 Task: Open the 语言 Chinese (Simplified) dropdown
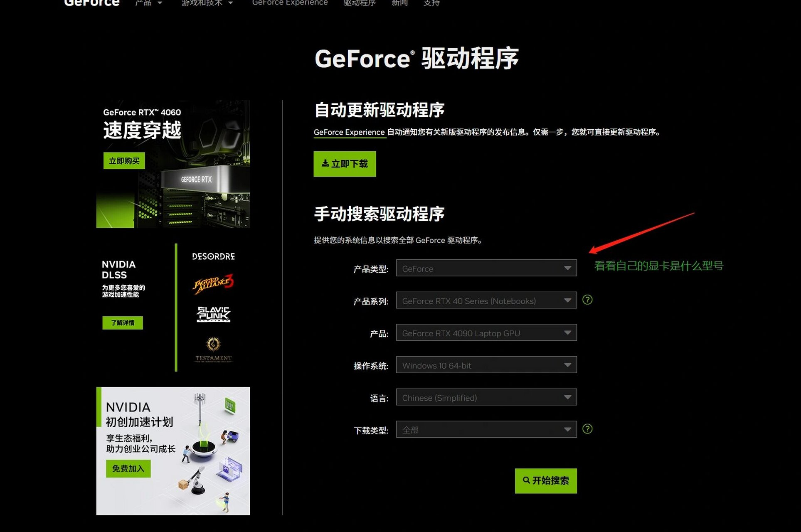[x=486, y=397]
